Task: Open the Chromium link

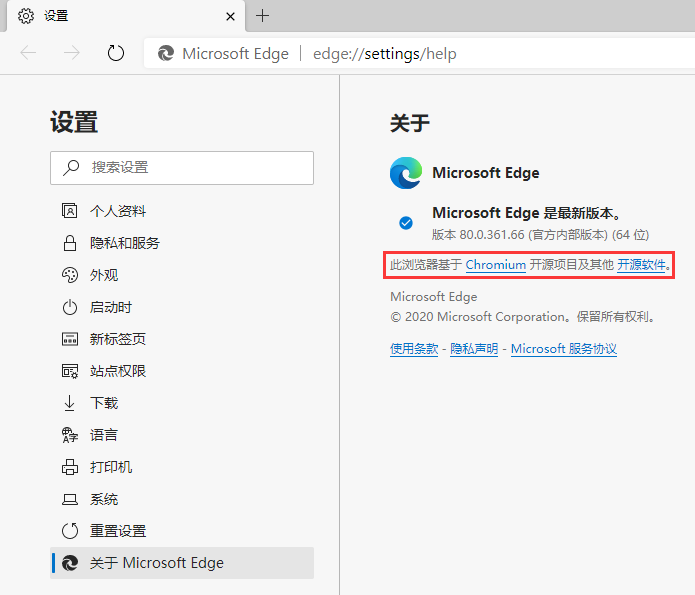Action: 496,265
